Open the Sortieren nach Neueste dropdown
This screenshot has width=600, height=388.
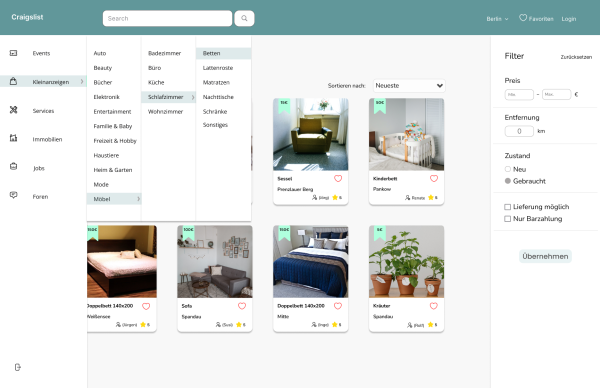point(409,86)
